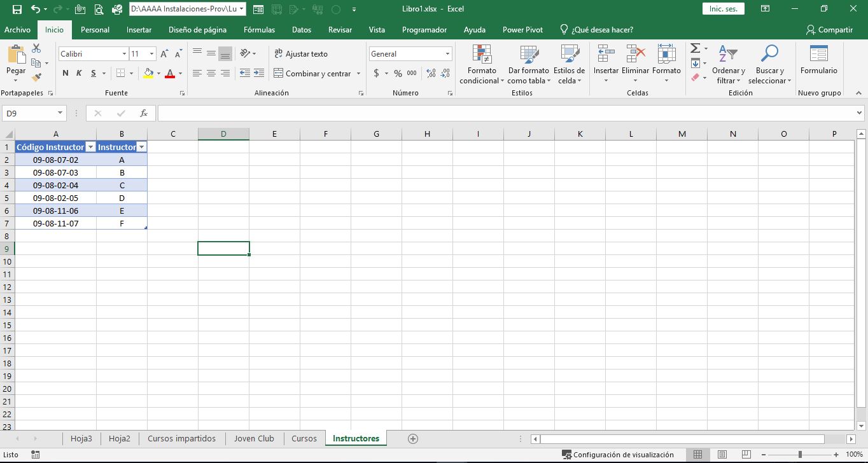Add a new sheet with plus icon
The width and height of the screenshot is (868, 463).
(413, 439)
